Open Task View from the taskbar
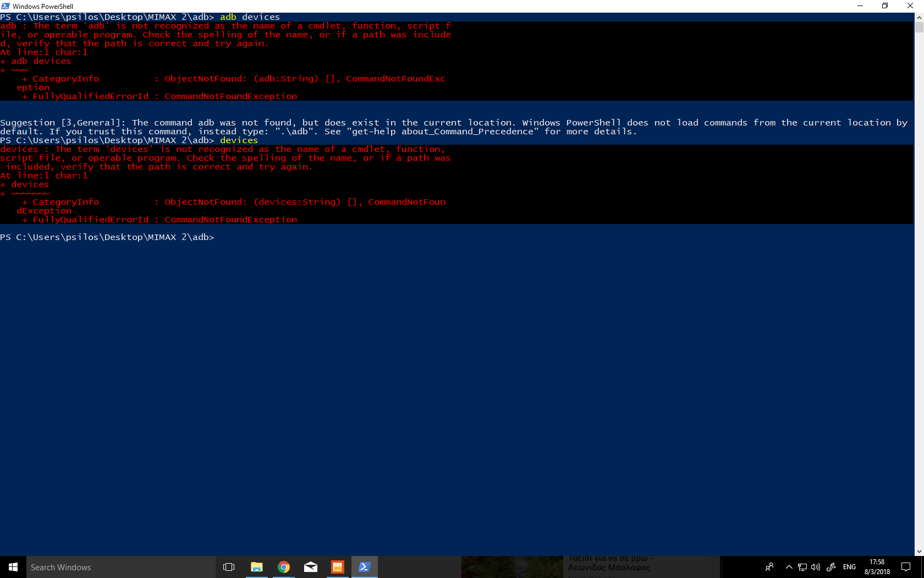The height and width of the screenshot is (578, 924). point(229,567)
